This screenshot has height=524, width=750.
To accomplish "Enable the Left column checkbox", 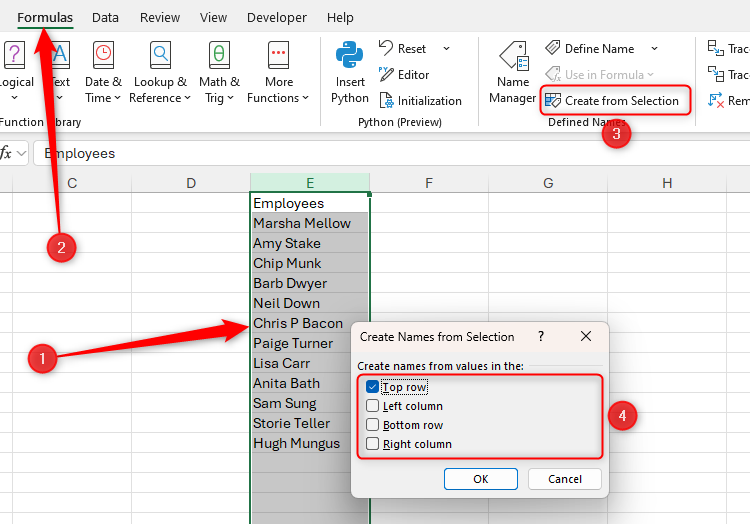I will 373,406.
